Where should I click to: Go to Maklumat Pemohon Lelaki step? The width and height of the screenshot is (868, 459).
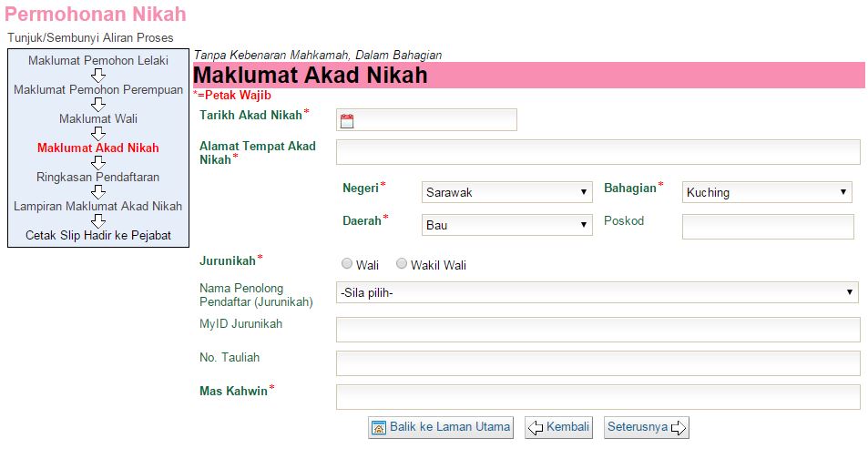click(98, 60)
